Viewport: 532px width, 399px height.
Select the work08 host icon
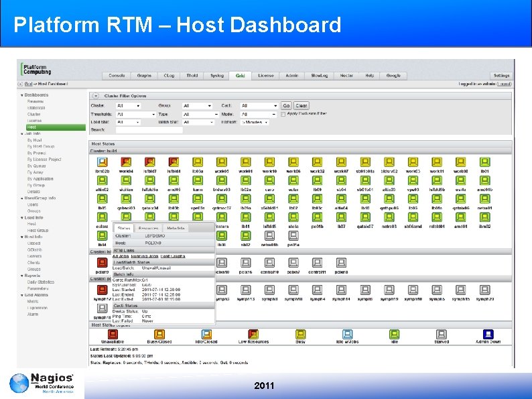coord(461,162)
